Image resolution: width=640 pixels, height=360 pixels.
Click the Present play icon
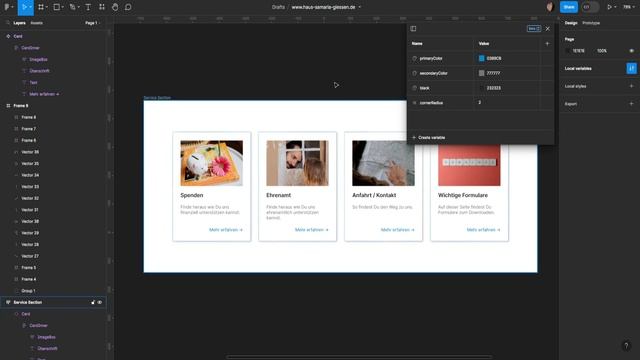pos(609,7)
